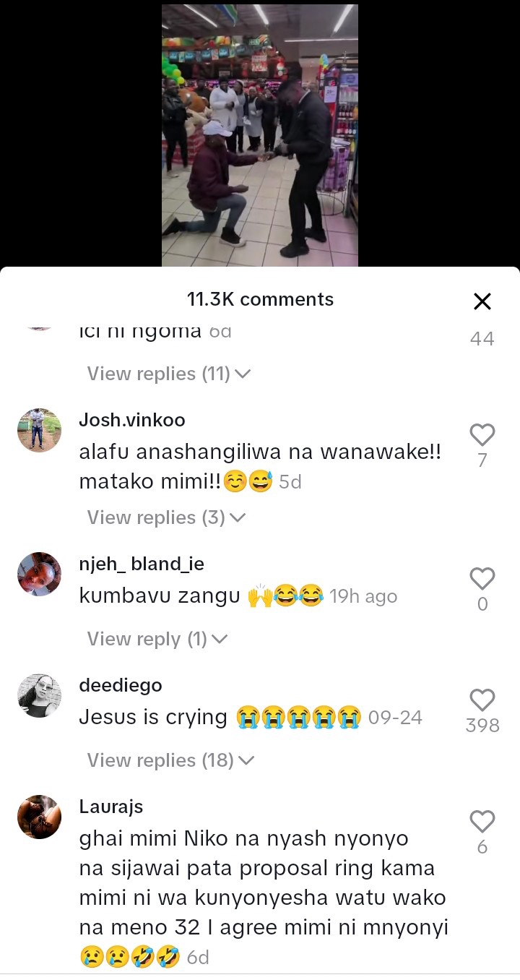Open deediego's profile avatar
The height and width of the screenshot is (980, 520).
pos(39,695)
